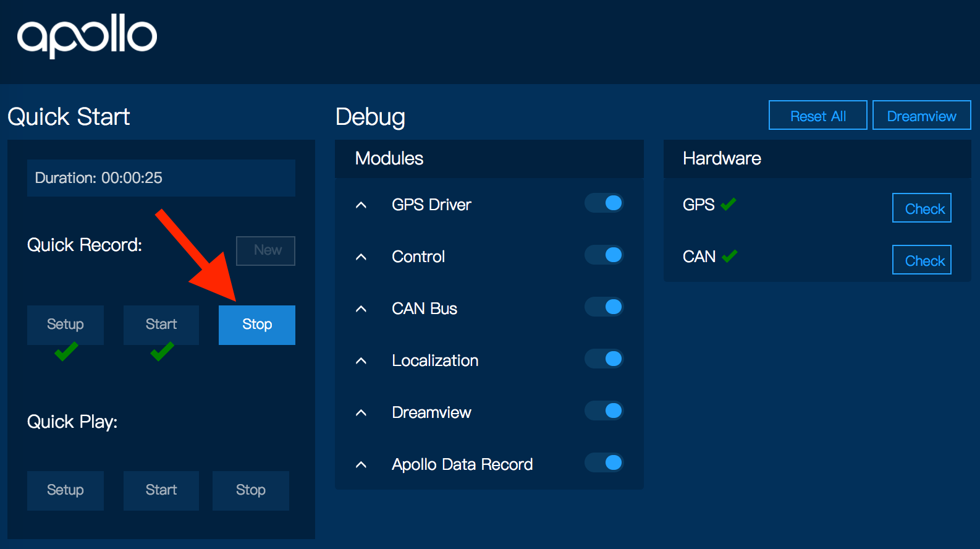Click the green checkmark under Quick Record Setup

[65, 352]
